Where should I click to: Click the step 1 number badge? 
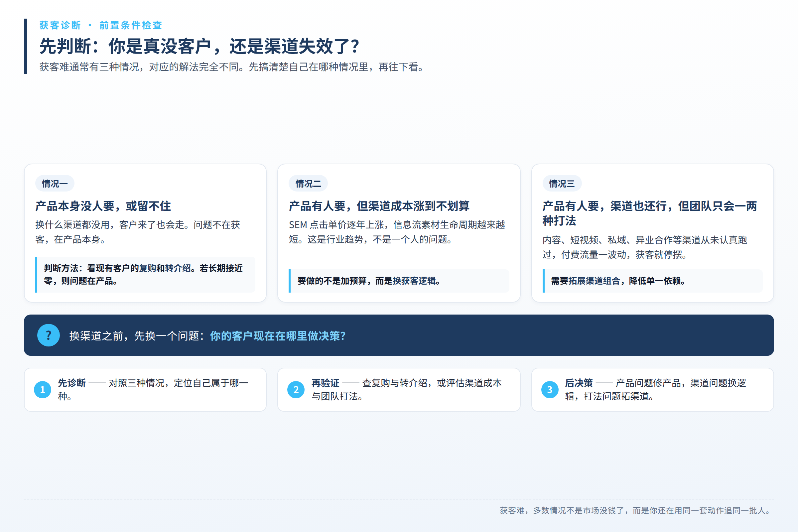[43, 389]
